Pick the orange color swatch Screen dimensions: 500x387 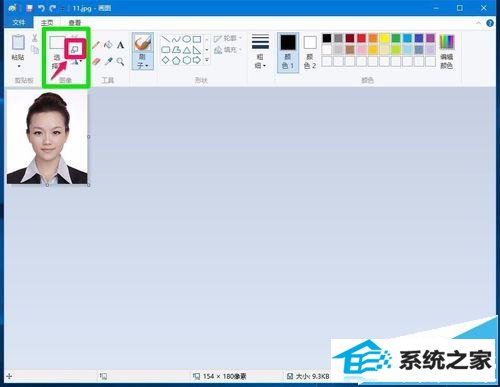click(x=373, y=38)
